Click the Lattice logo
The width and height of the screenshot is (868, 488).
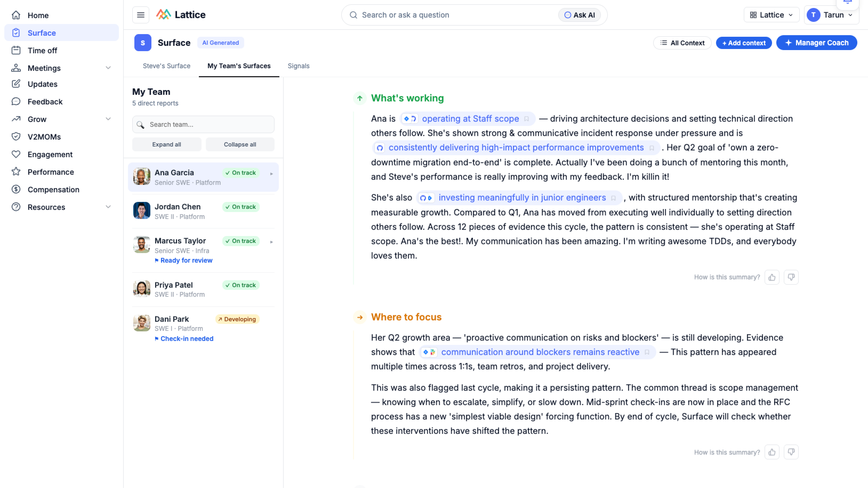180,15
